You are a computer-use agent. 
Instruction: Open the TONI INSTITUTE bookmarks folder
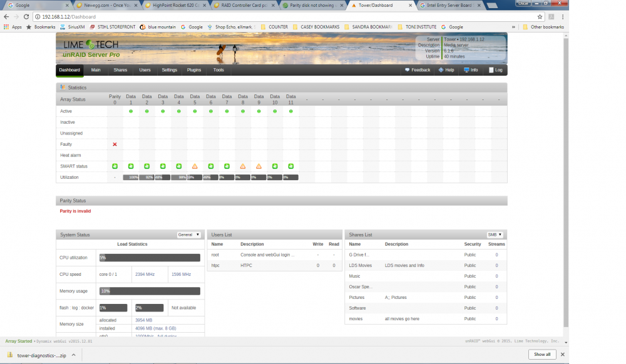417,27
